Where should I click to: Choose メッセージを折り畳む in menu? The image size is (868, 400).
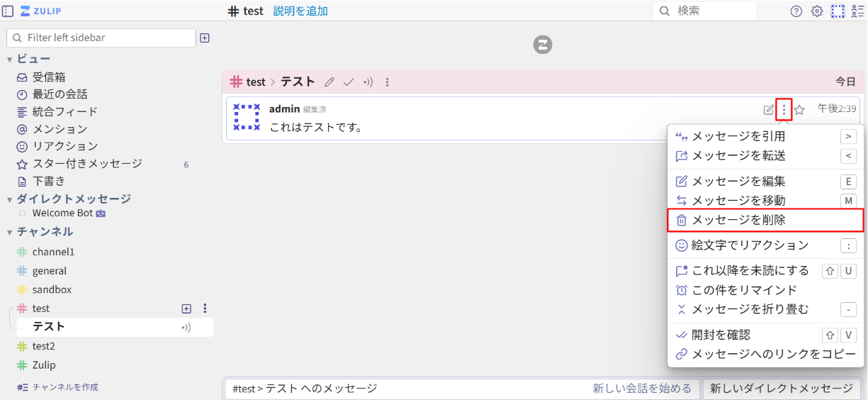(765, 309)
